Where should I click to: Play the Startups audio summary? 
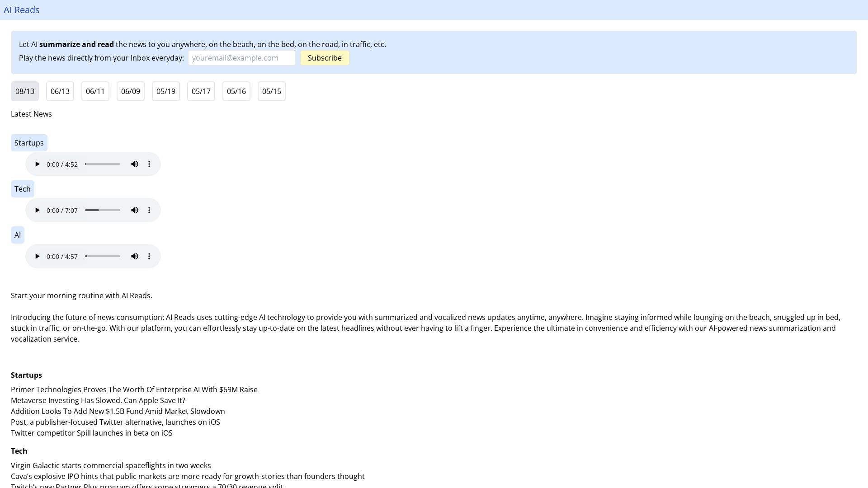tap(38, 164)
